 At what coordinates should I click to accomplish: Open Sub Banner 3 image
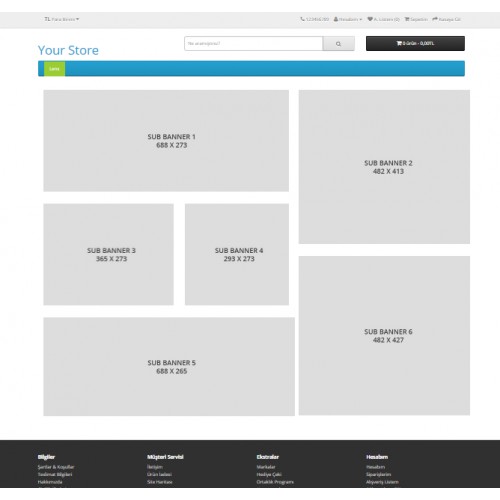coord(108,254)
